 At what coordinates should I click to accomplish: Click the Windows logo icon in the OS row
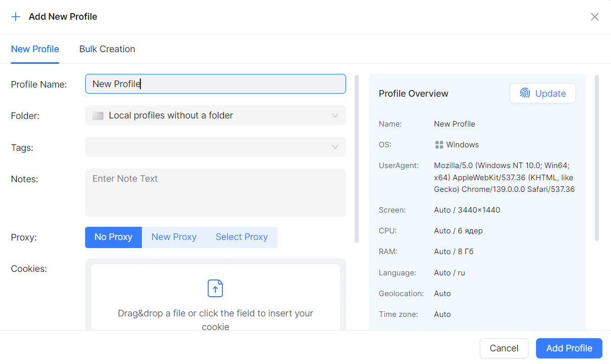click(x=439, y=144)
